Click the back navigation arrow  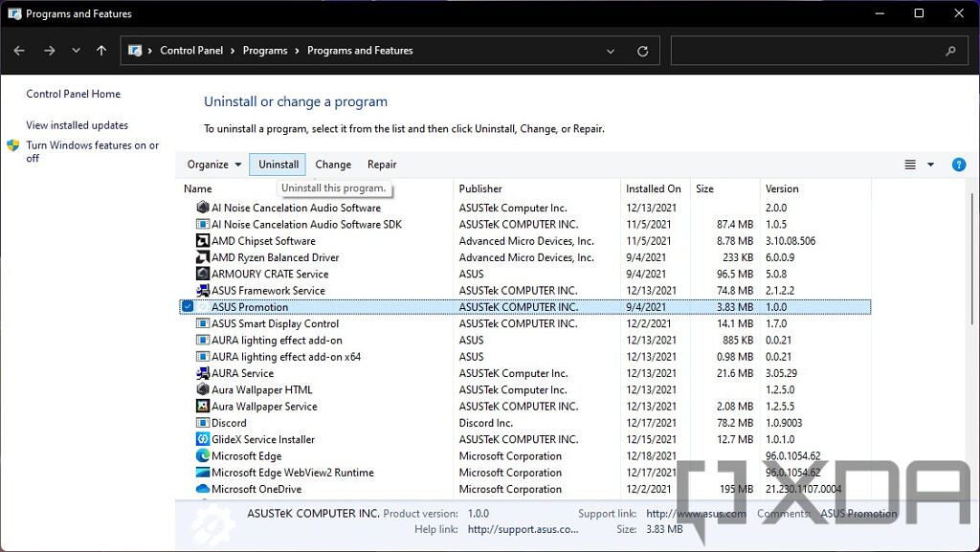tap(19, 50)
